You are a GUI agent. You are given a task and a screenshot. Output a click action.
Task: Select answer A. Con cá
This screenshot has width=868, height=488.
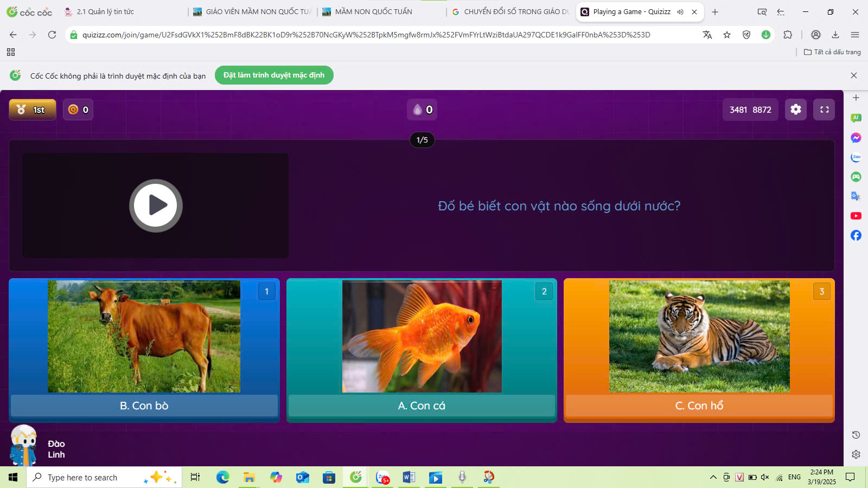pos(422,406)
